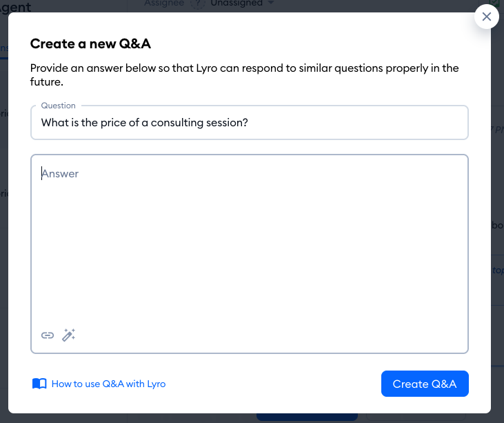This screenshot has height=423, width=504.
Task: Click the 'Create a new Q&A' heading
Action: (90, 44)
